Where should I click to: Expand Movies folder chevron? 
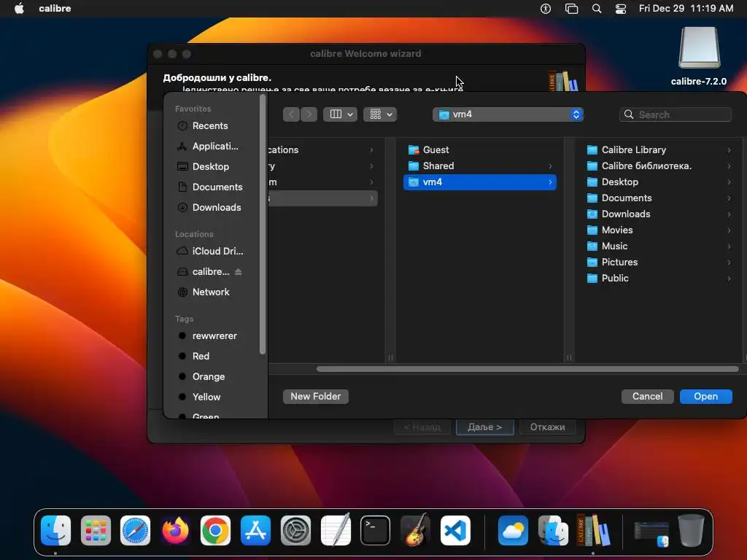(x=729, y=230)
